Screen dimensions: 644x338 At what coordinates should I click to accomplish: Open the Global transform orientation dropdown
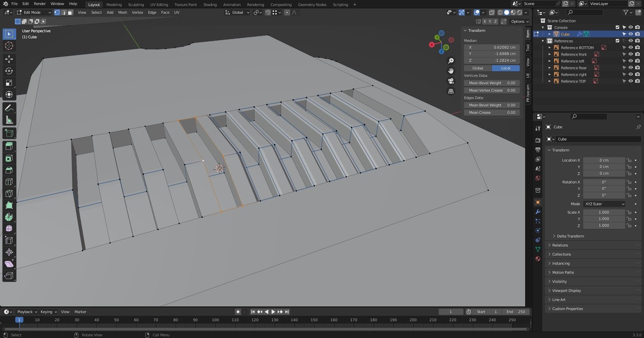click(237, 12)
